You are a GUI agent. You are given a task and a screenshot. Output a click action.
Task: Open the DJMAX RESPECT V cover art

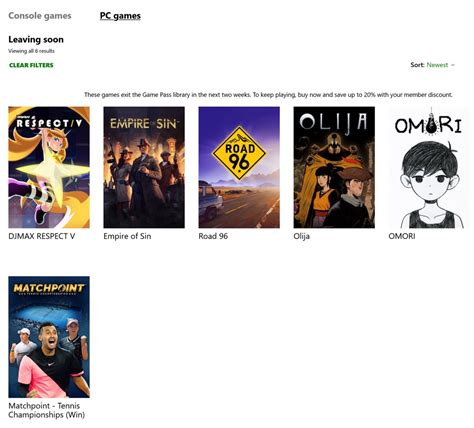(49, 167)
